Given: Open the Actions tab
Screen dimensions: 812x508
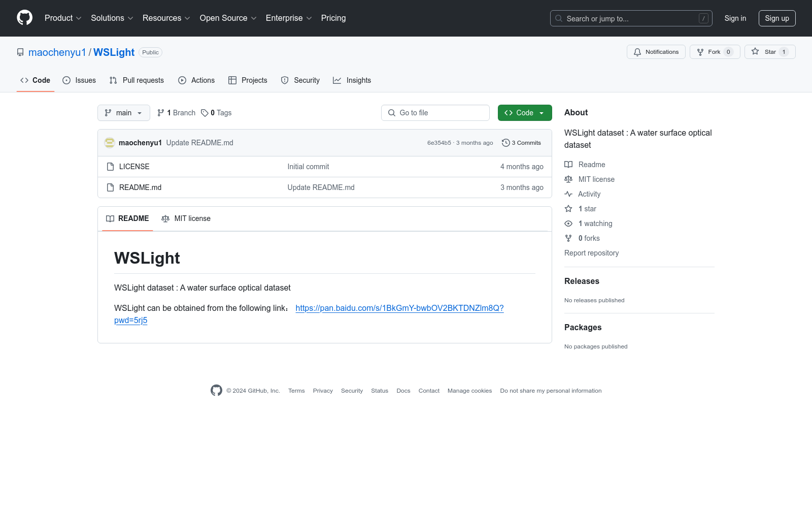Looking at the screenshot, I should tap(196, 80).
